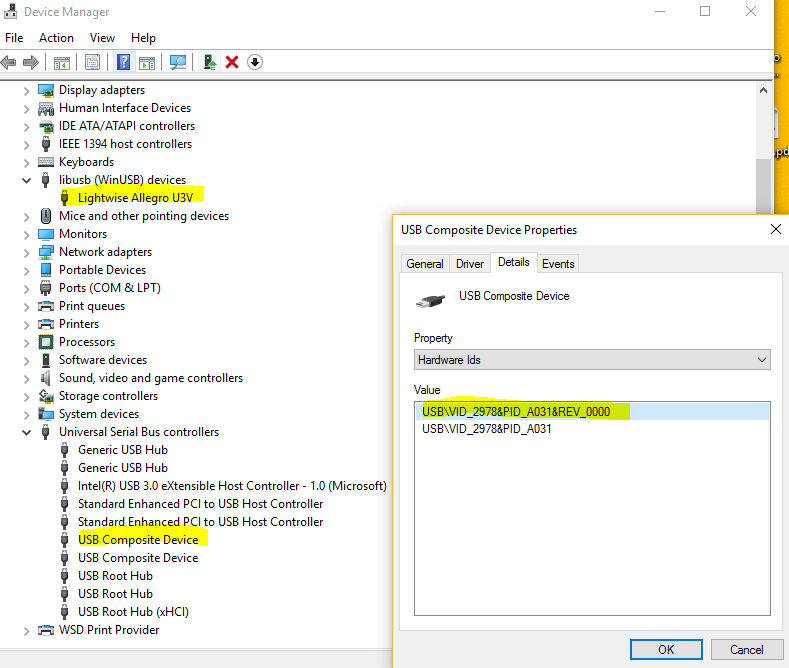Click the USB plug icon in Properties dialog
789x668 pixels.
(x=430, y=301)
